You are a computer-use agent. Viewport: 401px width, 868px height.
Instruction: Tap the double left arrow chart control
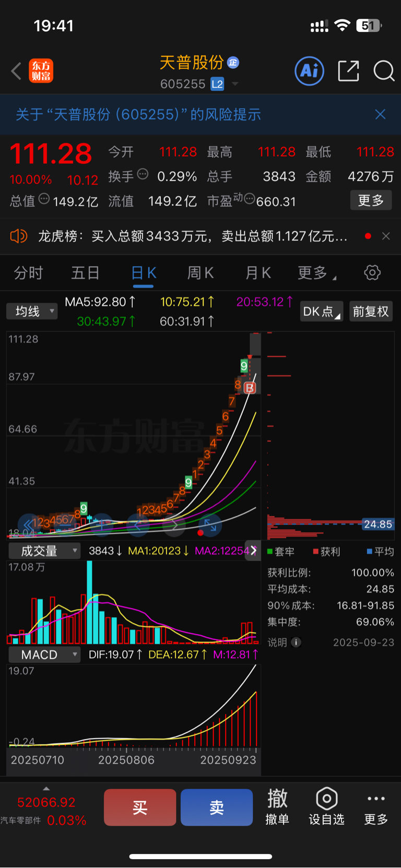(29, 525)
